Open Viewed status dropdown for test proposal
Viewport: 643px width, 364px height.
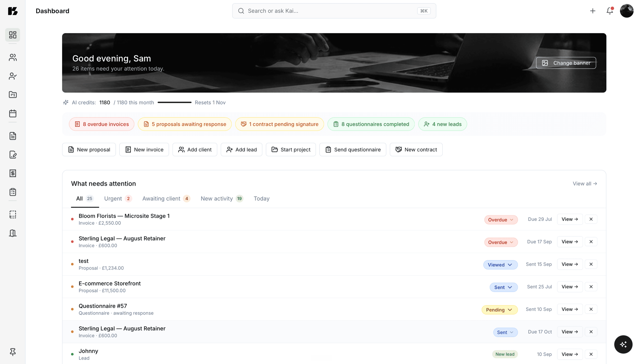pos(500,264)
